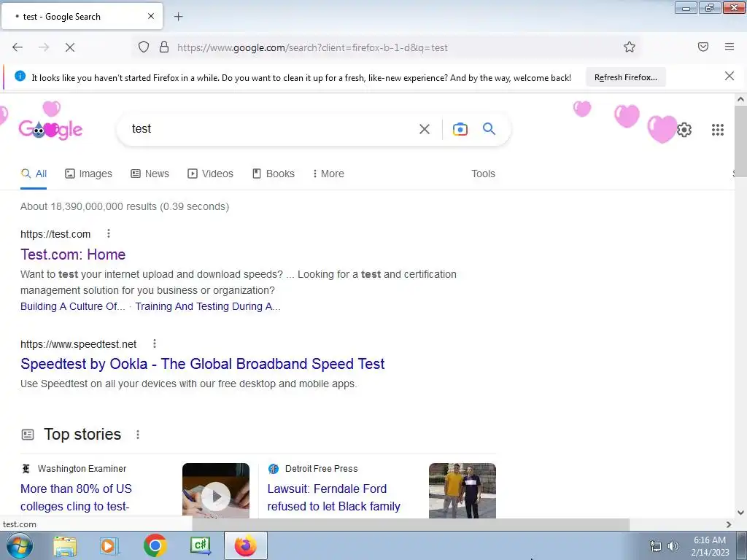Viewport: 747px width, 560px height.
Task: Launch Windows Media Player from taskbar
Action: [x=109, y=545]
